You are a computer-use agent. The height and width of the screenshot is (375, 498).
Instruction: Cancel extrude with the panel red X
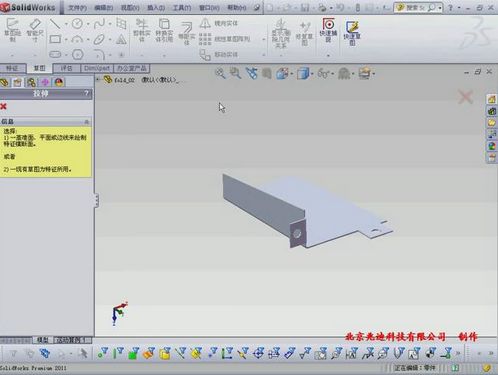4,106
